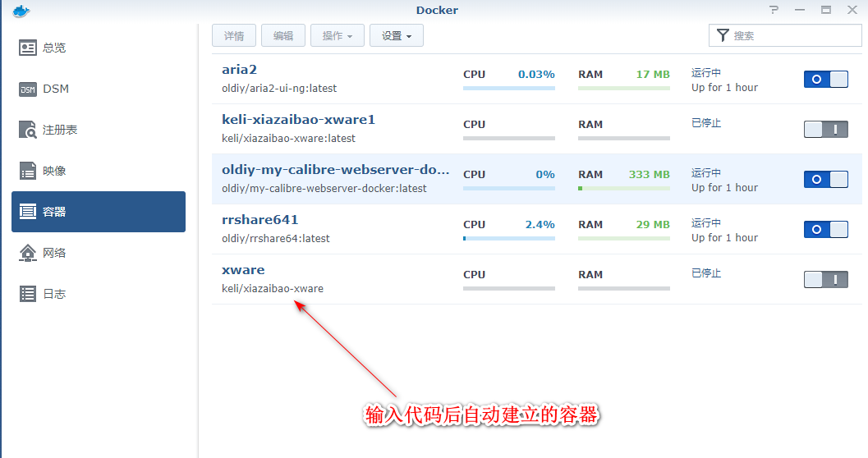Click the rrshare641 CPU usage bar
868x458 pixels.
pyautogui.click(x=509, y=238)
